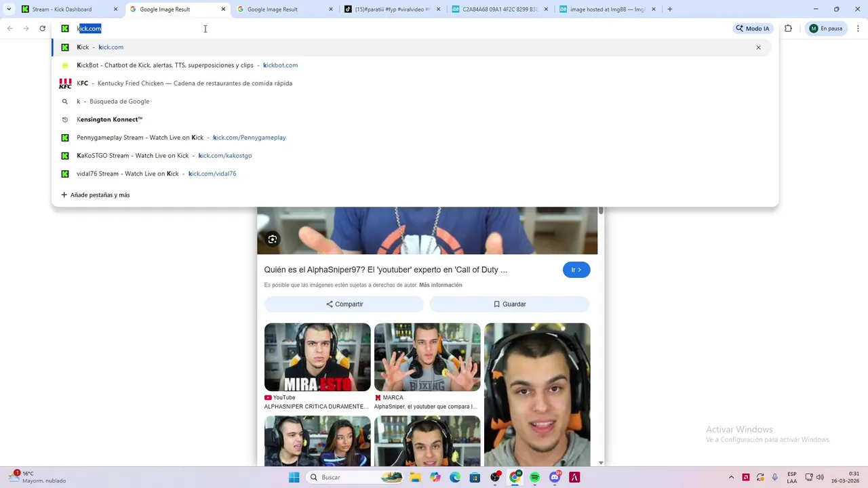Click the microphone tray icon
Image resolution: width=868 pixels, height=488 pixels.
tap(775, 477)
